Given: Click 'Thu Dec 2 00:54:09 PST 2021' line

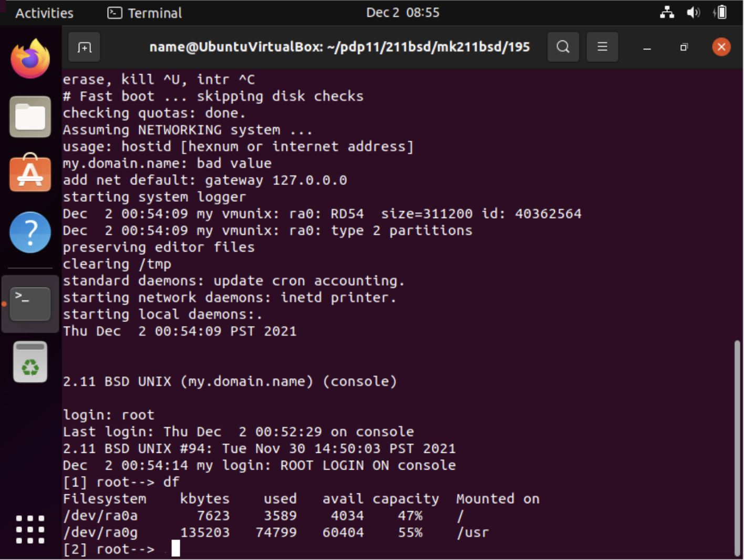Looking at the screenshot, I should [180, 331].
